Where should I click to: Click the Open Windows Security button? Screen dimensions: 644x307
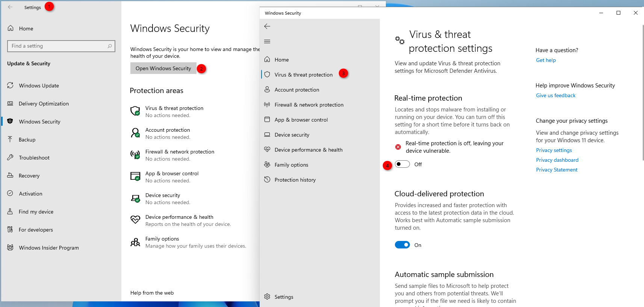163,68
